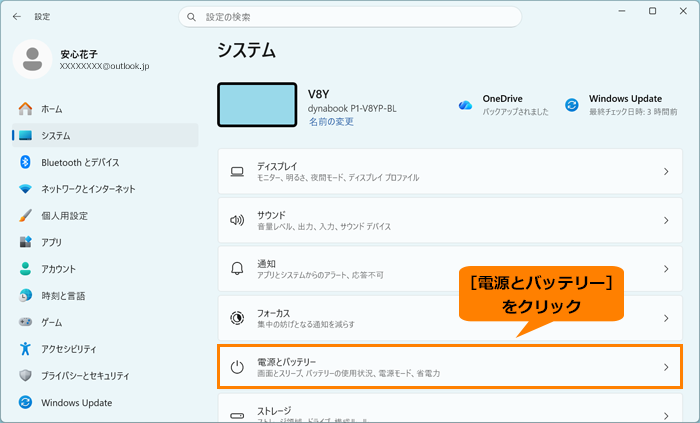Click the 設定の検索 search field
Viewport: 700px width, 423px height.
tap(350, 17)
